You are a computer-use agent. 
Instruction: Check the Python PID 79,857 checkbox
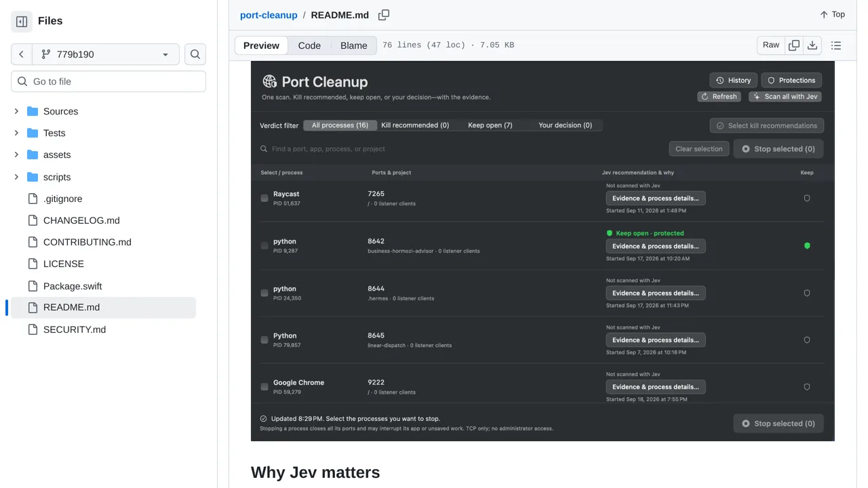264,340
